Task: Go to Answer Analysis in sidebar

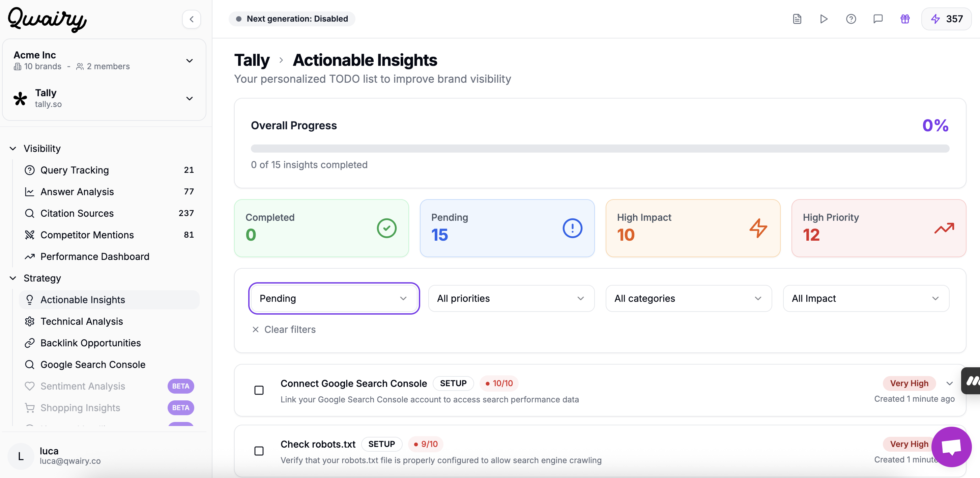Action: tap(109, 192)
